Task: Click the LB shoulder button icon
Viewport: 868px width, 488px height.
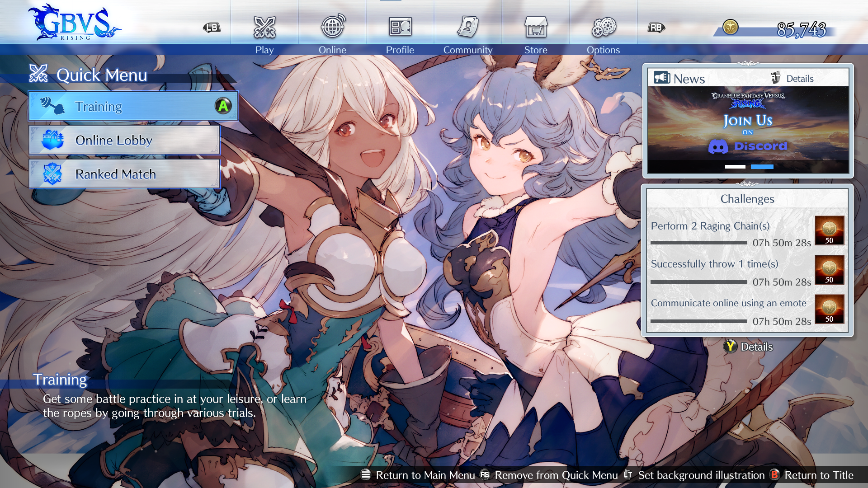Action: 212,28
